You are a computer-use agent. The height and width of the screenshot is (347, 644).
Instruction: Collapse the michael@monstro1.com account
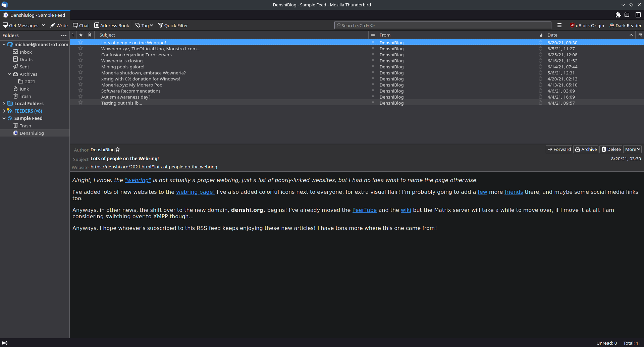4,45
